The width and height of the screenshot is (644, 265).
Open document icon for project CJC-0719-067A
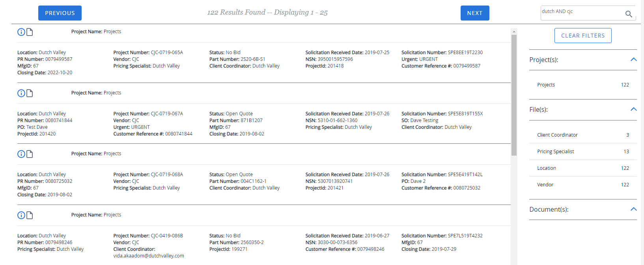[x=30, y=93]
